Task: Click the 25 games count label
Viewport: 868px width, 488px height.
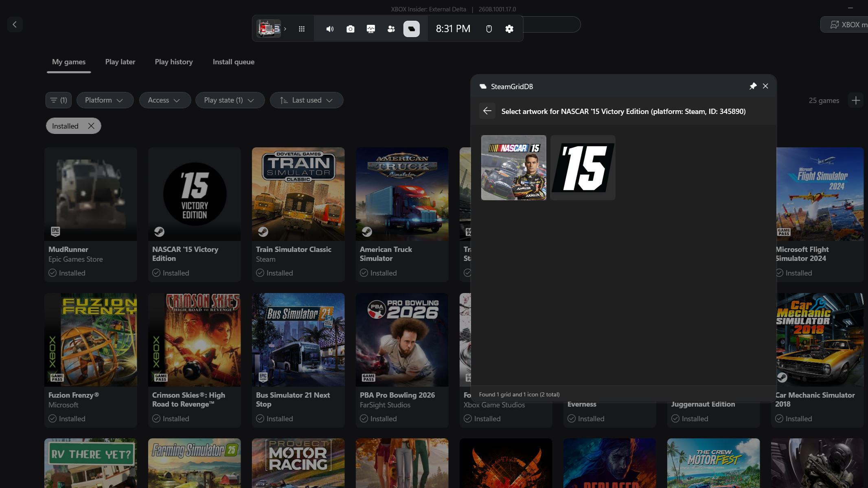Action: [x=824, y=100]
